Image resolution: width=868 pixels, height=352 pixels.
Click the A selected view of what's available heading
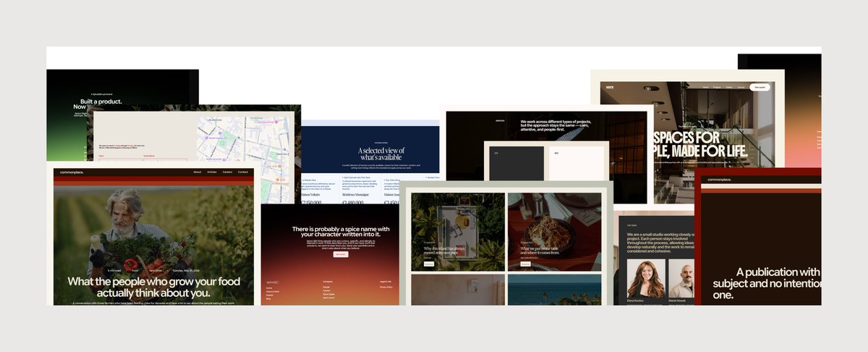381,154
